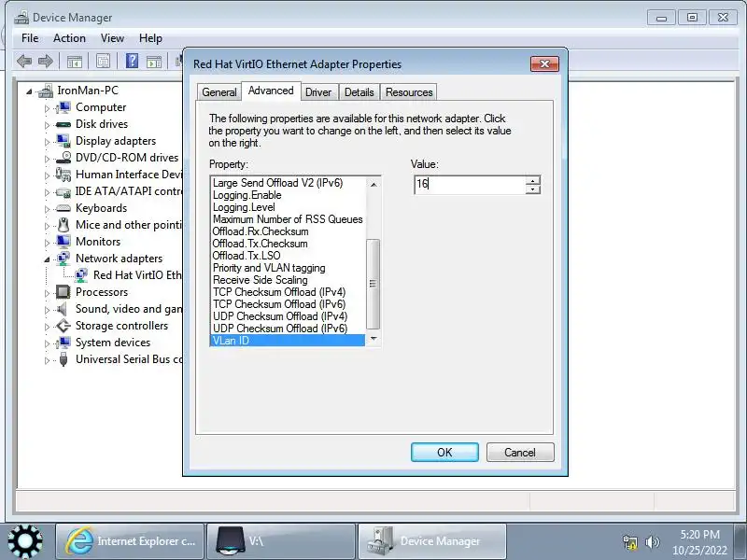Expand the Monitors tree node

47,243
